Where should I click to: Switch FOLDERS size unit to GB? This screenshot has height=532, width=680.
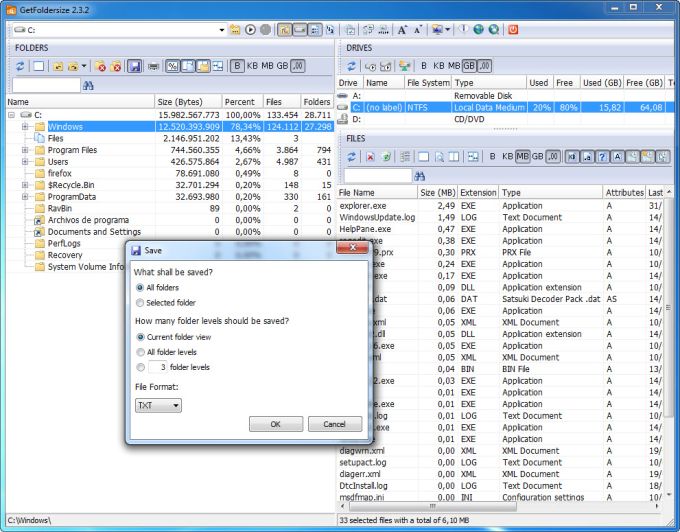tap(282, 66)
